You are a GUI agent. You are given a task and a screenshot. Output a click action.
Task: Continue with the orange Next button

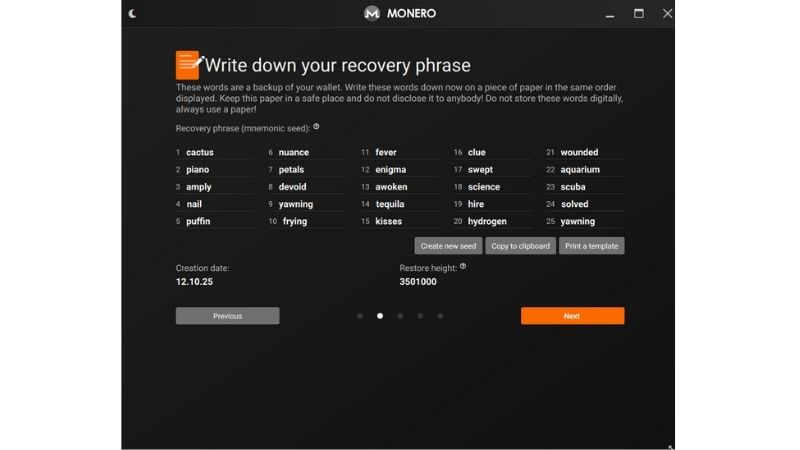(572, 316)
